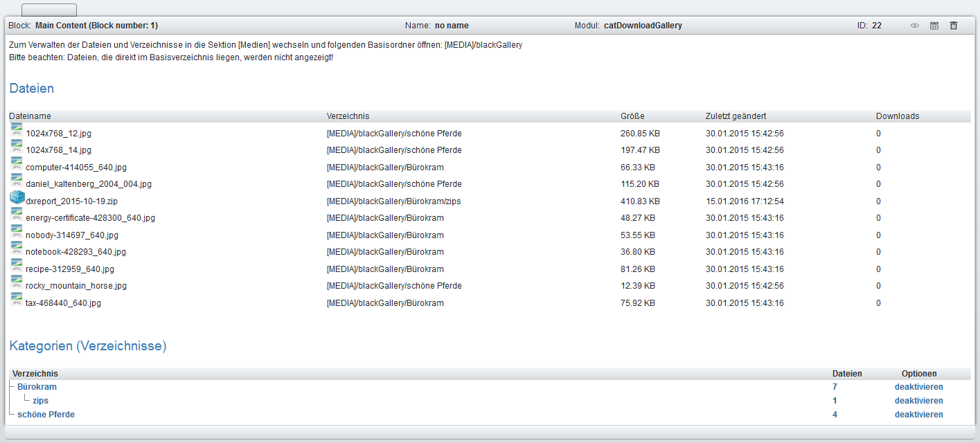
Task: Click the JPG icon beside rocky_mountain_horse.jpg
Action: pyautogui.click(x=17, y=282)
